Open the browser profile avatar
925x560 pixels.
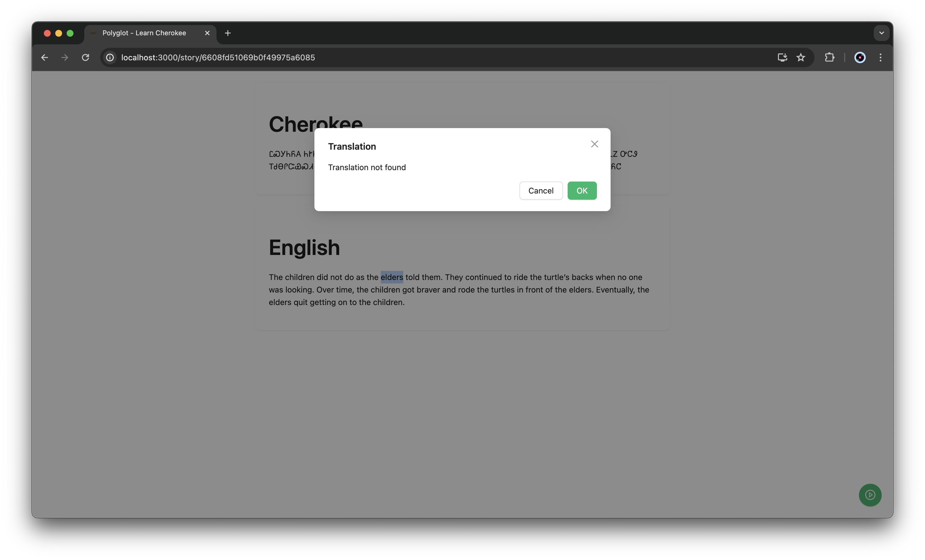pos(860,57)
